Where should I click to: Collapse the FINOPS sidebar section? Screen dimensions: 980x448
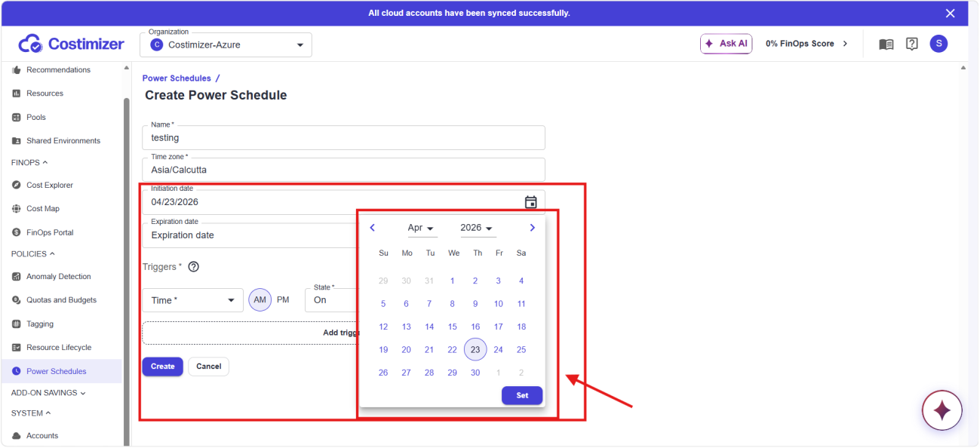click(29, 163)
